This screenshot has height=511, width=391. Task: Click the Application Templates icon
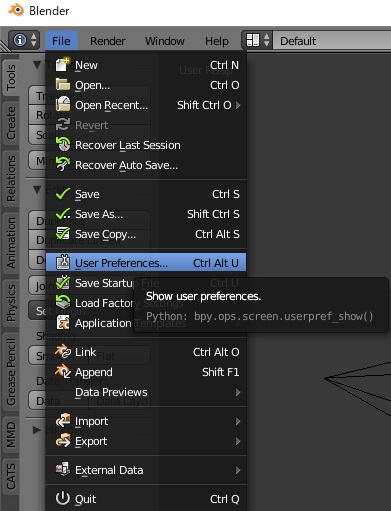[63, 323]
